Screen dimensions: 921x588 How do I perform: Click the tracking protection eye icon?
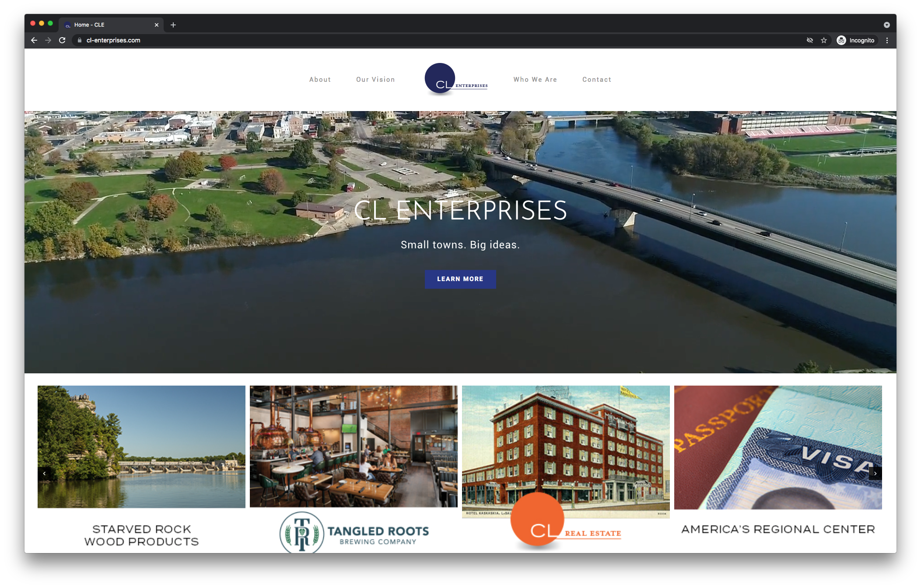click(810, 40)
